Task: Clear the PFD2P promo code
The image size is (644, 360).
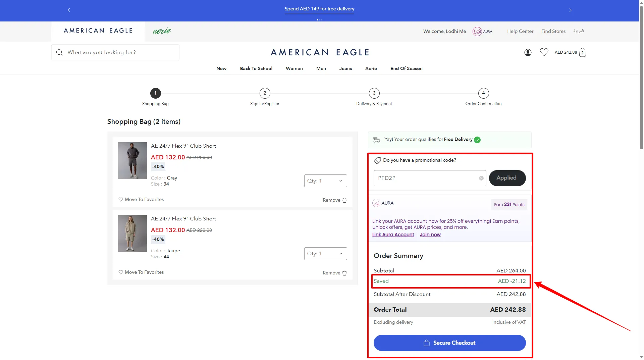Action: 481,178
